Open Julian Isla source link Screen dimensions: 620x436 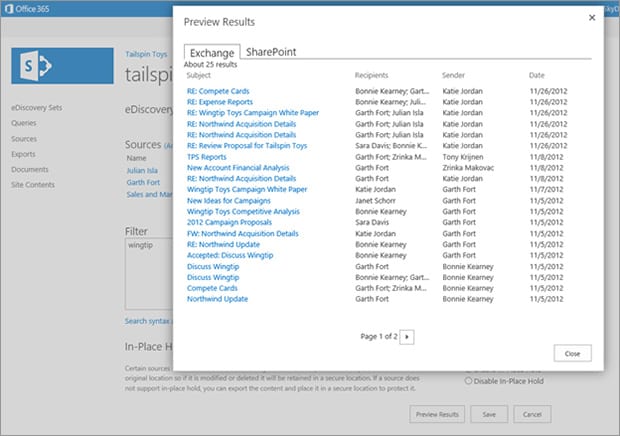pyautogui.click(x=142, y=170)
